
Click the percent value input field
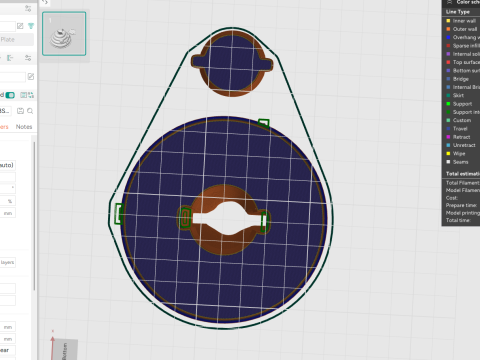(x=7, y=201)
